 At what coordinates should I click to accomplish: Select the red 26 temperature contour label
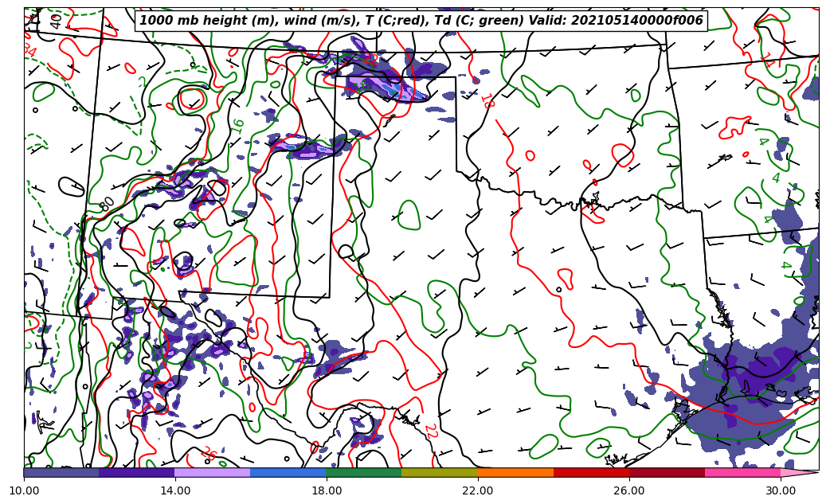tap(209, 453)
